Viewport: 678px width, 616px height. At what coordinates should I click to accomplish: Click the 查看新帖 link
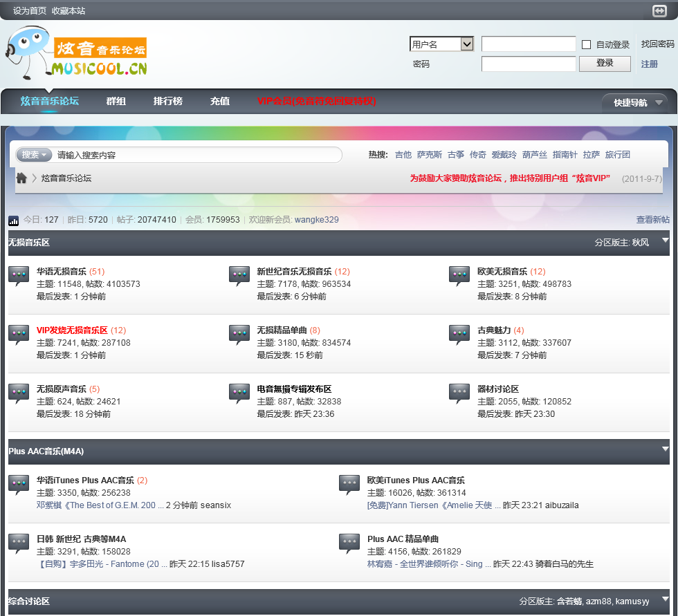[x=653, y=219]
